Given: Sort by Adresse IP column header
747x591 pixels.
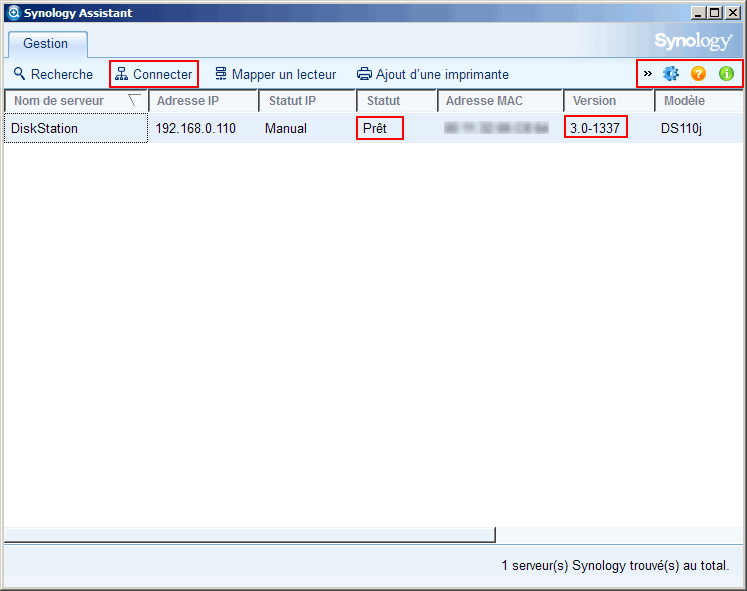Looking at the screenshot, I should 203,101.
